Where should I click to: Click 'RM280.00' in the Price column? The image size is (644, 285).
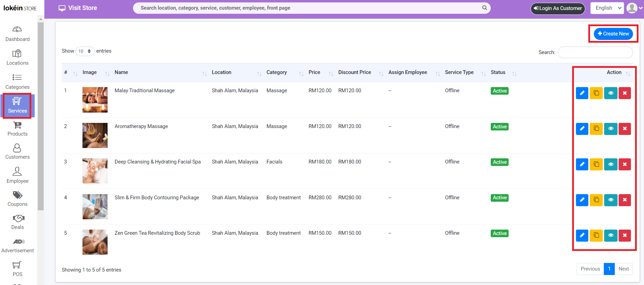point(320,198)
